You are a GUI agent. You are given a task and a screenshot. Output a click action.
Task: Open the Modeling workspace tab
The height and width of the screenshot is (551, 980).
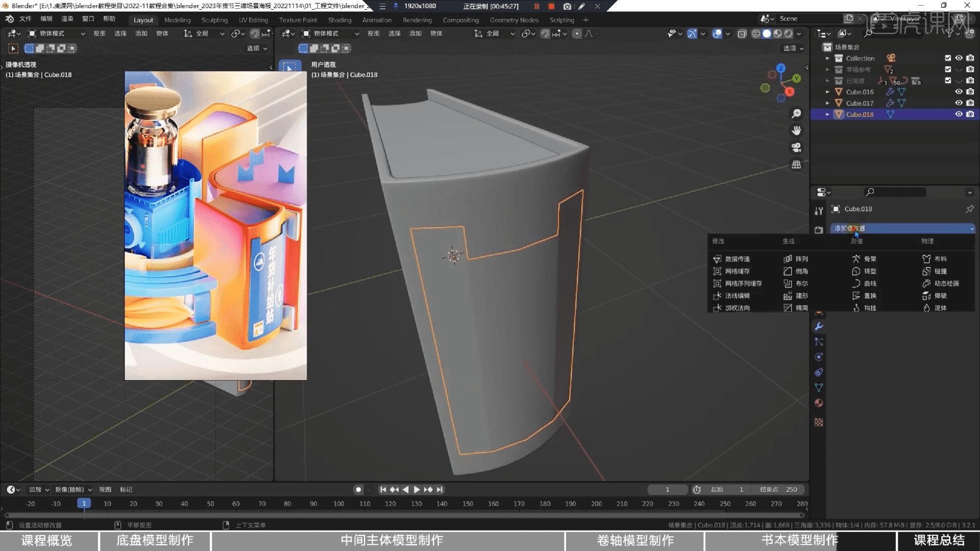pyautogui.click(x=177, y=20)
